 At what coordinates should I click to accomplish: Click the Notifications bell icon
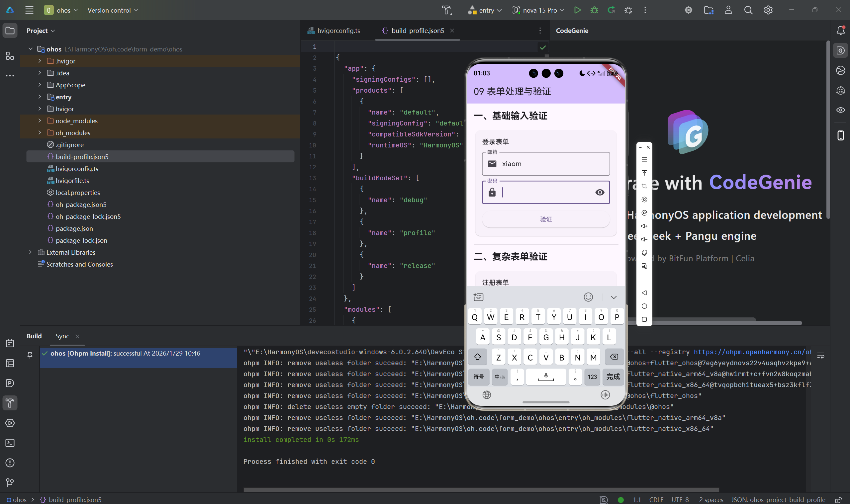tap(840, 31)
